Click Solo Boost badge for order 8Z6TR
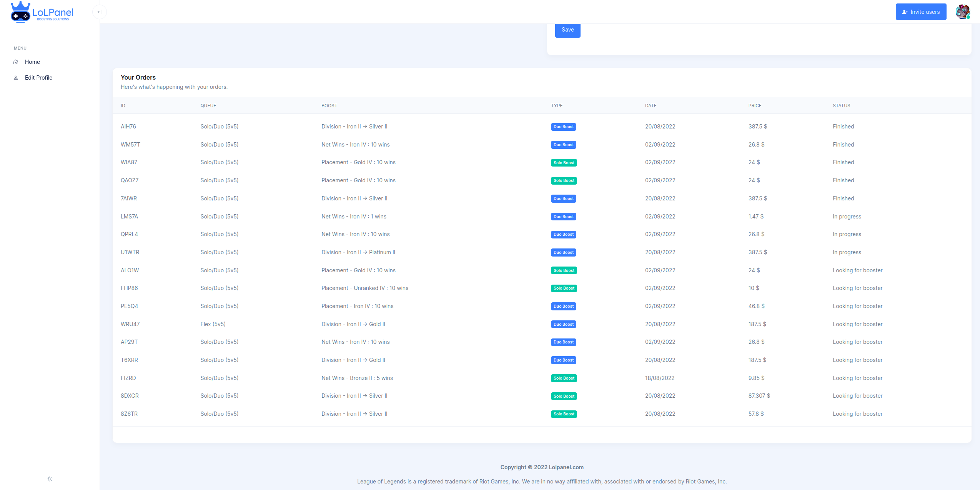 click(564, 414)
